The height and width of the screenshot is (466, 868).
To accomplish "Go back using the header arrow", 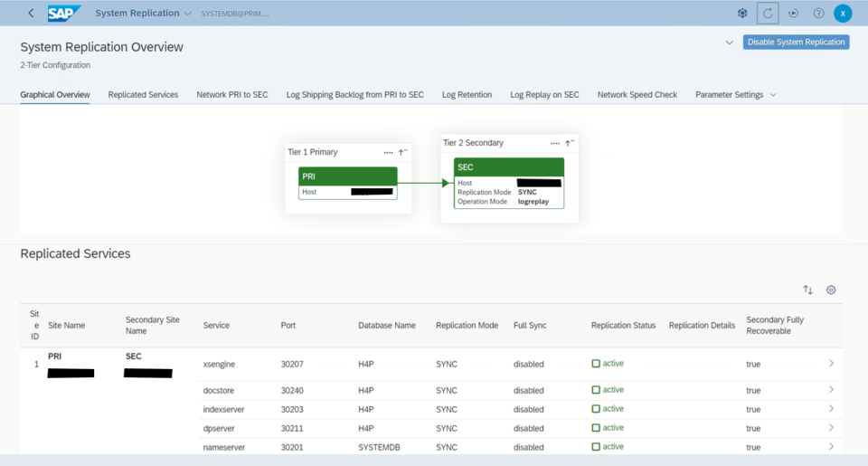I will [x=31, y=14].
